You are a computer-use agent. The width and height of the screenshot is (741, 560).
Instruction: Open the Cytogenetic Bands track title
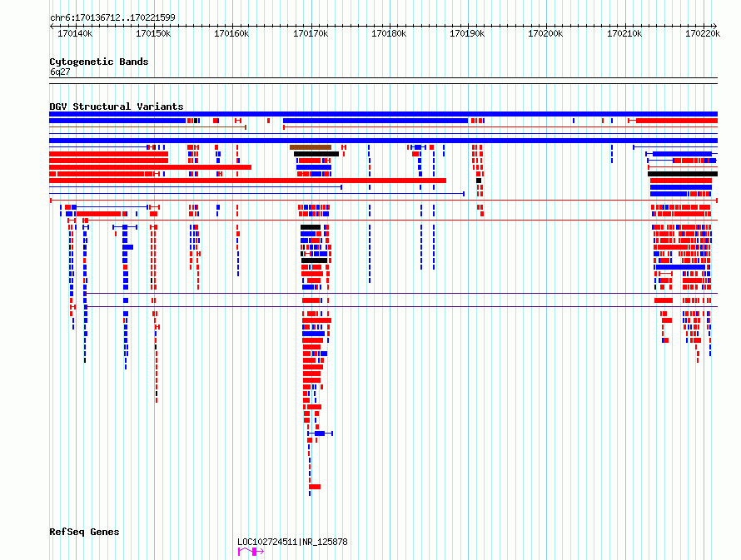tap(99, 62)
